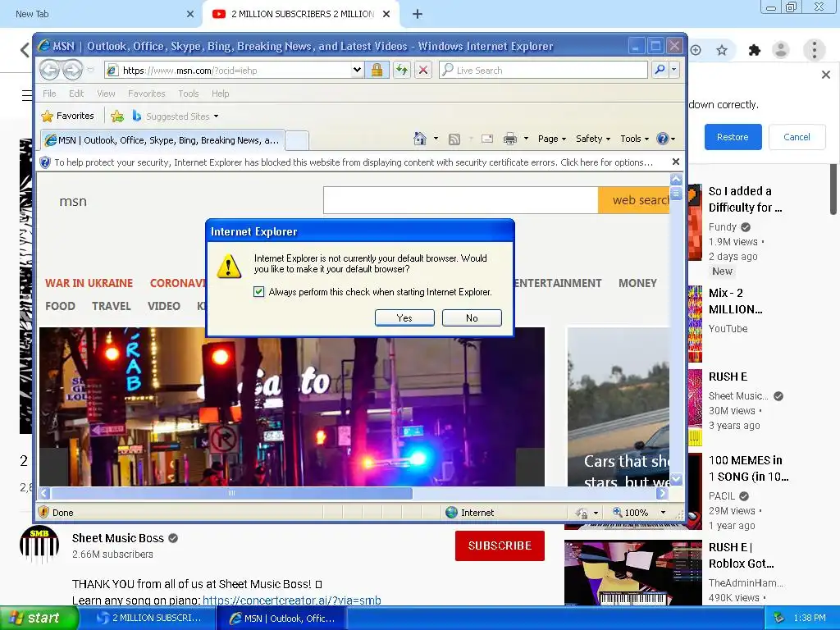
Task: Expand the address bar URL dropdown
Action: [x=357, y=71]
